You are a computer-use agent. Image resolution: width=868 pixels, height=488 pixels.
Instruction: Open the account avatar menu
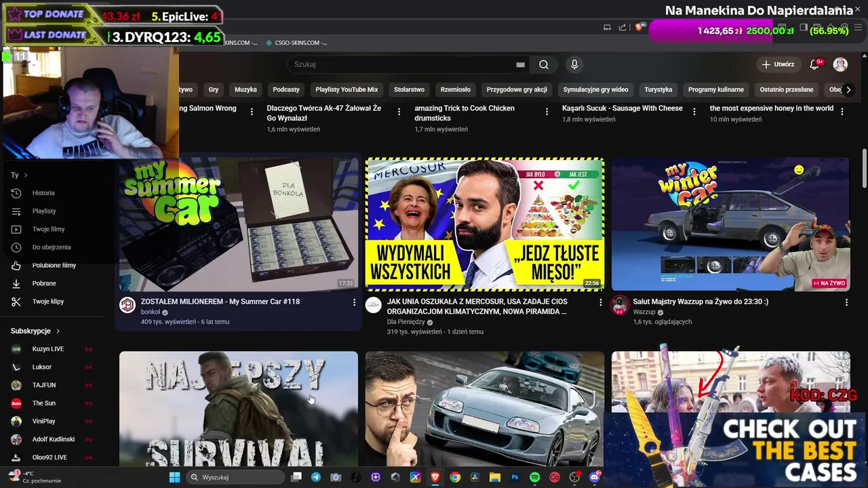point(840,64)
